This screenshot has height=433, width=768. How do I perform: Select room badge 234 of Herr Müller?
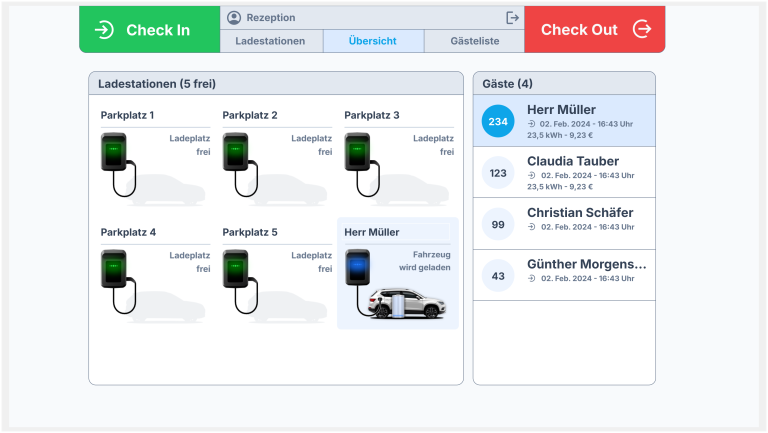coord(498,121)
